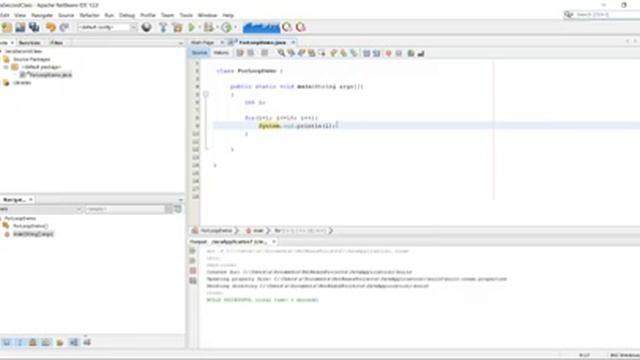Click the orange Undo toolbar icon
The height and width of the screenshot is (360, 640).
[x=51, y=27]
